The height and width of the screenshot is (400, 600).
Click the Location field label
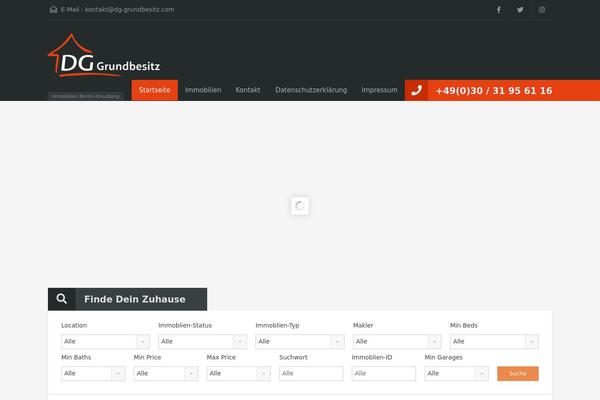coord(74,325)
